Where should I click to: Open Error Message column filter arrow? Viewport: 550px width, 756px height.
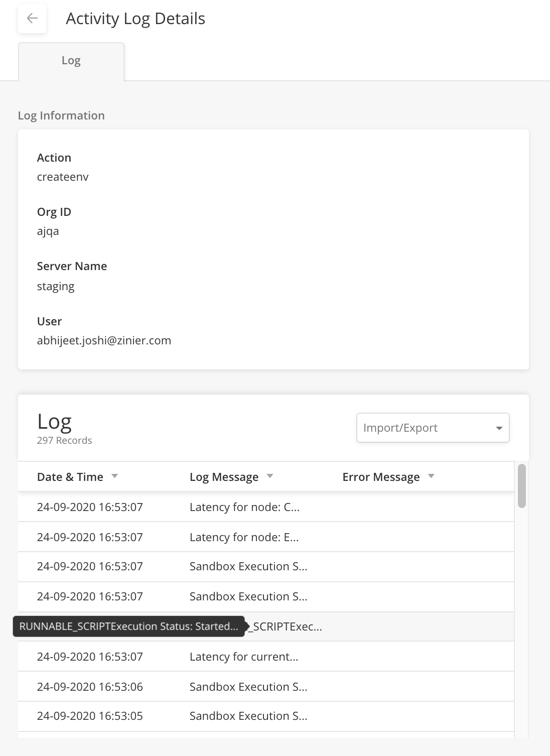click(x=431, y=476)
